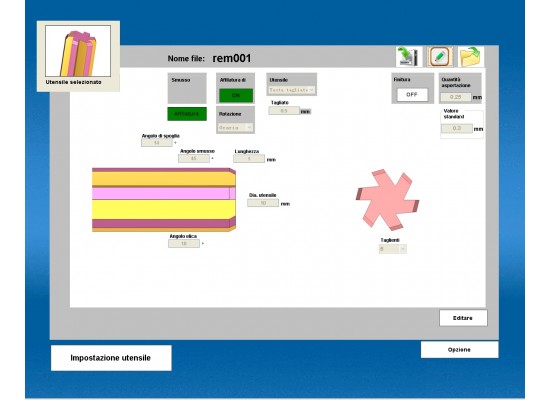The height and width of the screenshot is (400, 550).
Task: Expand the Rotazione dropdown
Action: click(x=235, y=128)
